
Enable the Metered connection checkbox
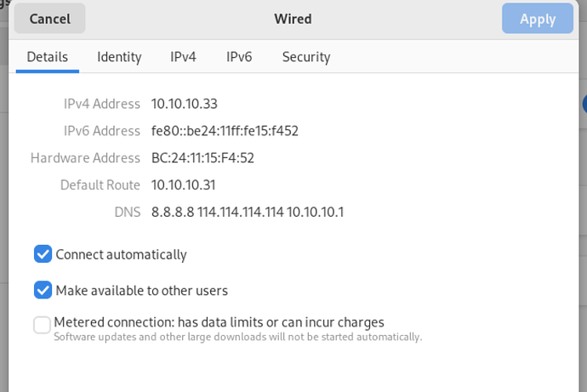click(42, 325)
